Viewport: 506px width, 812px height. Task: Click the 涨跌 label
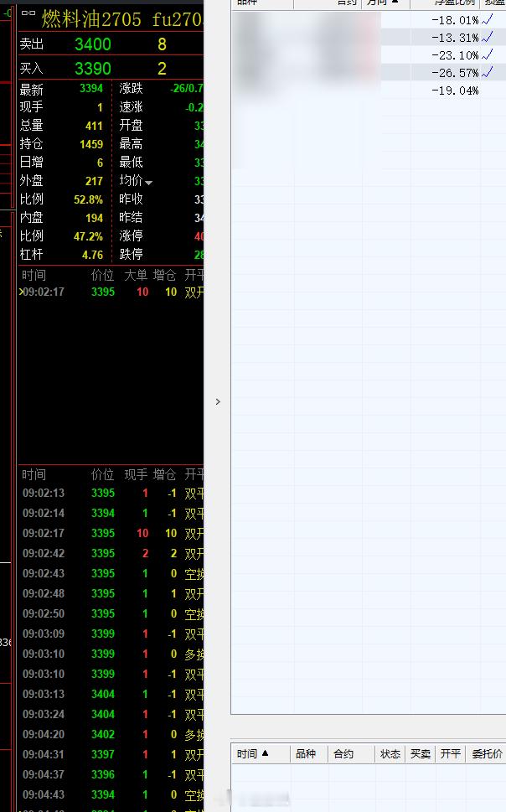[131, 89]
